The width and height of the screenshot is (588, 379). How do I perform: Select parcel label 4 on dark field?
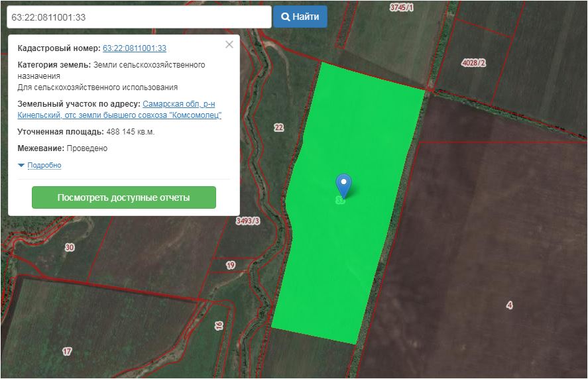(x=509, y=305)
